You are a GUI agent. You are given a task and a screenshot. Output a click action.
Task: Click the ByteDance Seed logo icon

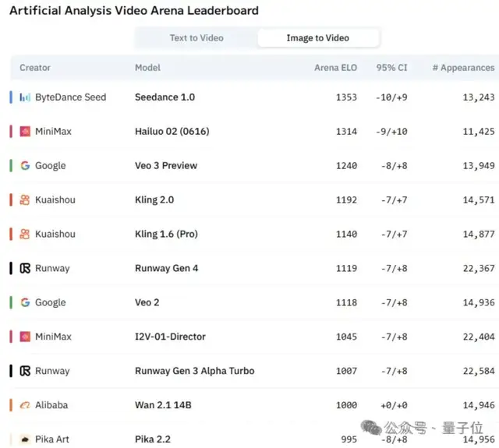click(x=25, y=97)
